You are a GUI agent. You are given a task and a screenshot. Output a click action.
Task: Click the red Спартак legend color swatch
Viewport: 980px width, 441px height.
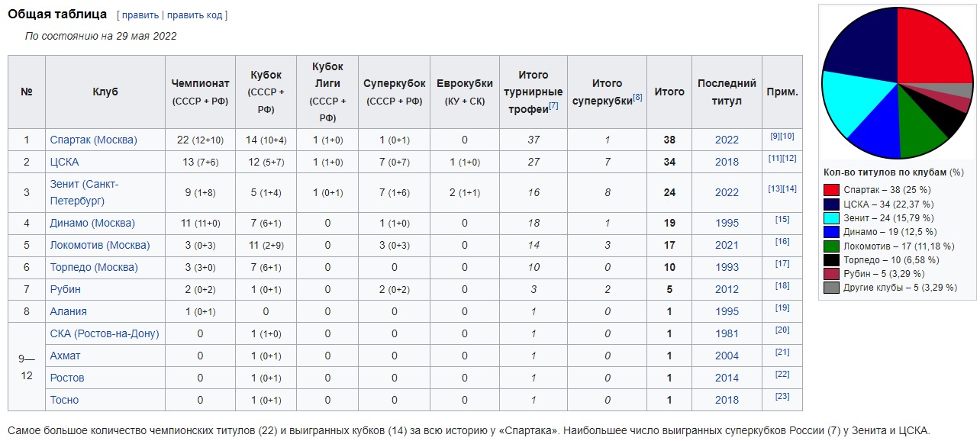[x=831, y=190]
